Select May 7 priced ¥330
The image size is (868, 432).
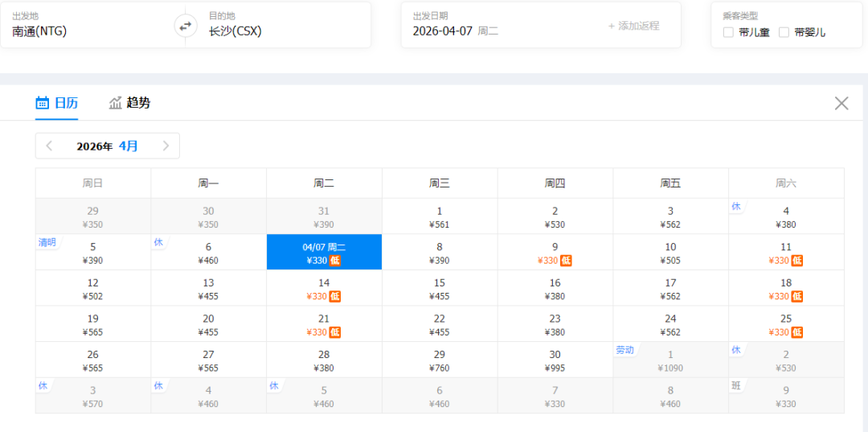coord(555,396)
